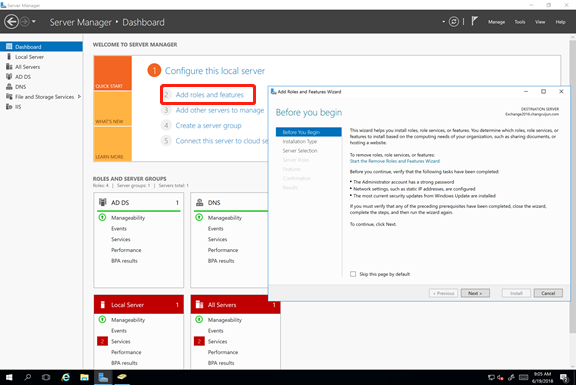
Task: Open the AD DS role tile header
Action: click(139, 202)
